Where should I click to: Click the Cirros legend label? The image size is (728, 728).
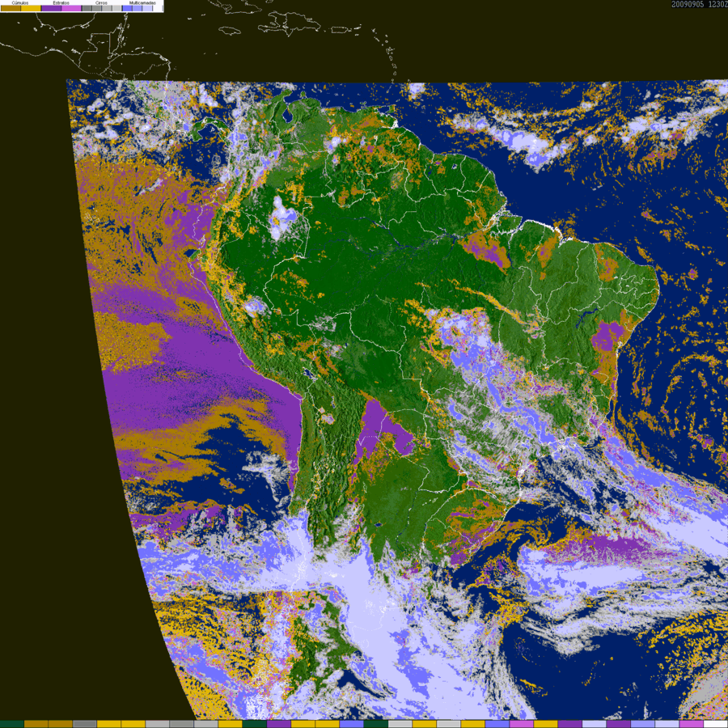101,2
